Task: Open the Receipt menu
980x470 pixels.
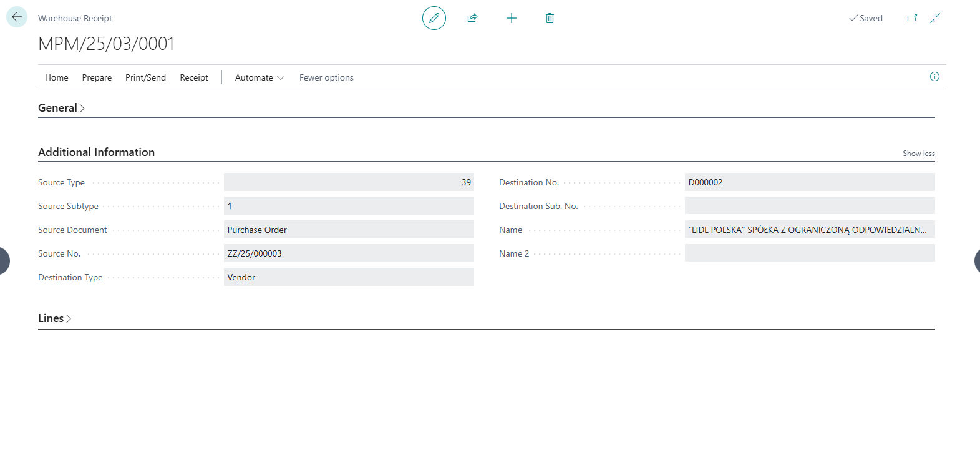Action: tap(194, 77)
